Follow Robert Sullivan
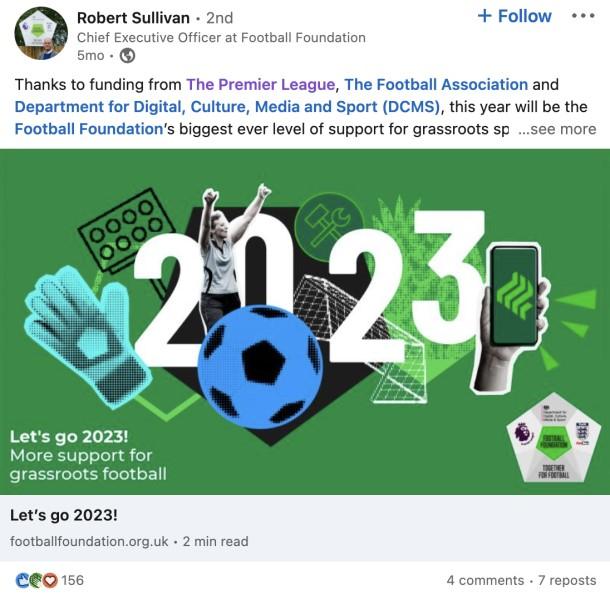The height and width of the screenshot is (596, 610). coord(514,16)
